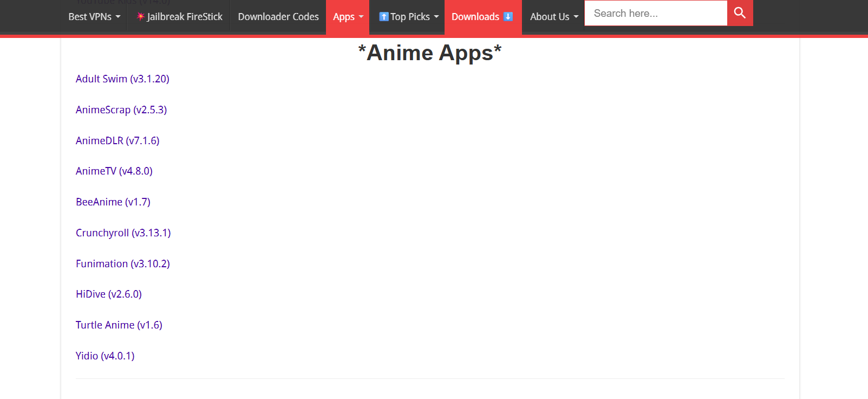
Task: Open AnimeScrap (v2.5.3) download link
Action: 121,110
